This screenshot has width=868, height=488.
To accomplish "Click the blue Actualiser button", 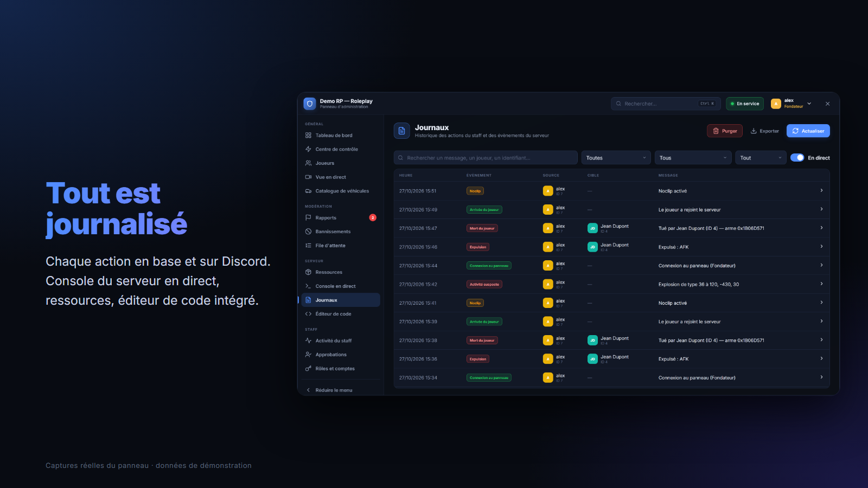I will pos(808,131).
